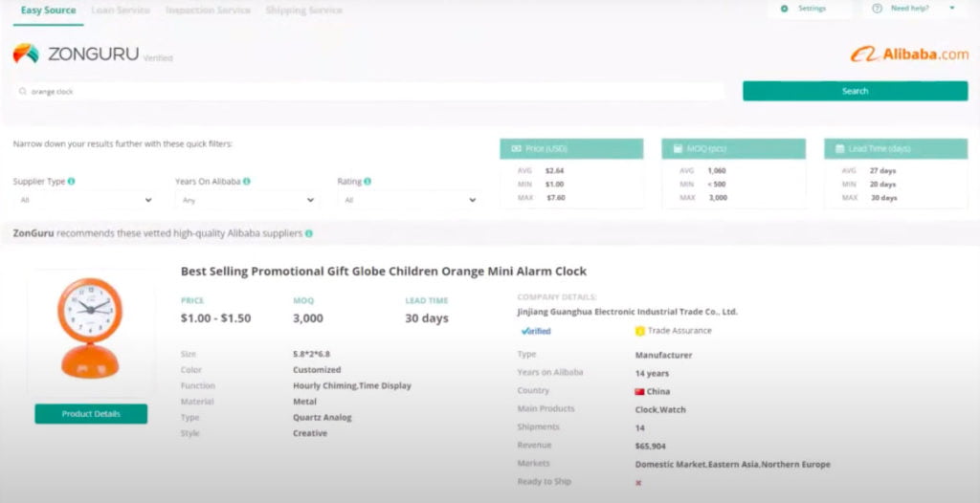
Task: Click the red Ready to Ship cross
Action: pyautogui.click(x=638, y=483)
